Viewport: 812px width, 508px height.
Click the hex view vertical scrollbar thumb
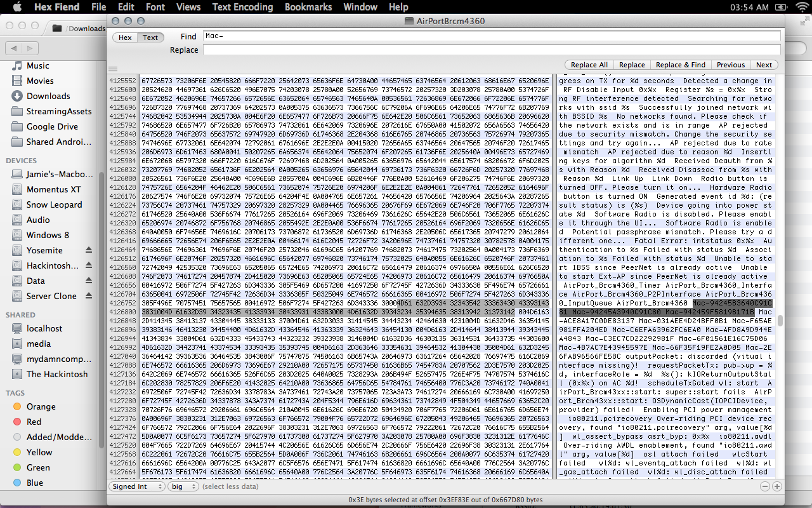pos(780,320)
